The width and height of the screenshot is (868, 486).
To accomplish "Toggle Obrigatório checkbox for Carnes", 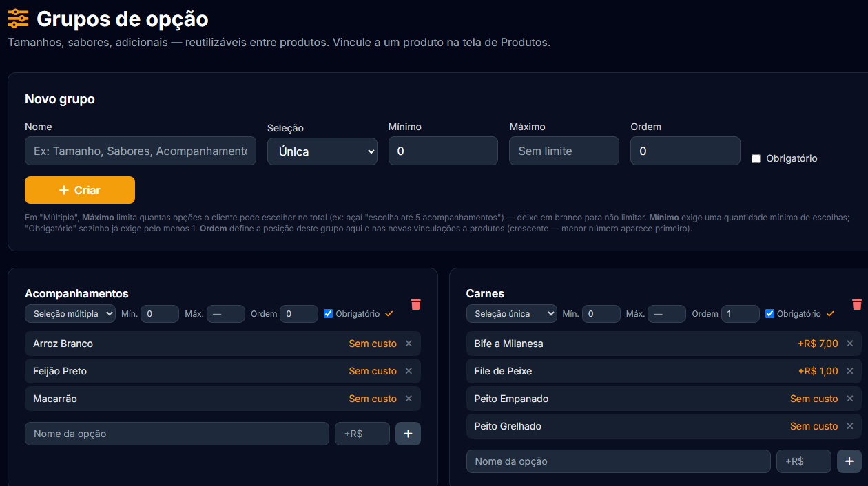I will [769, 314].
